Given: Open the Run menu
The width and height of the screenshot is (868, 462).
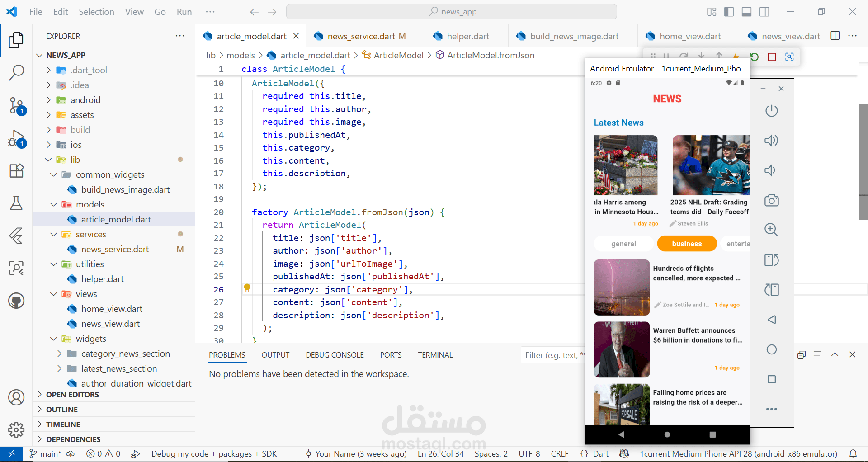Looking at the screenshot, I should tap(184, 12).
